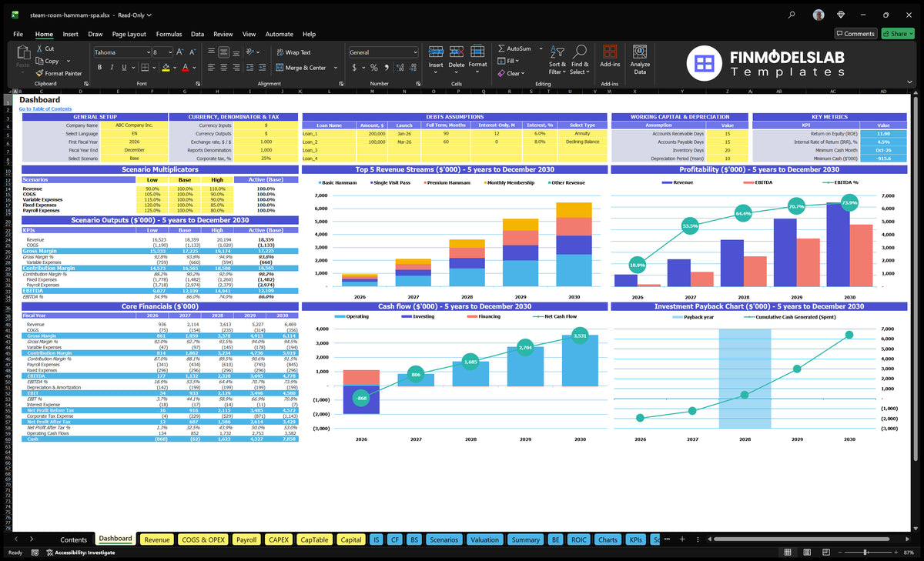Viewport: 924px width, 561px height.
Task: Click the Underline button
Action: 124,68
